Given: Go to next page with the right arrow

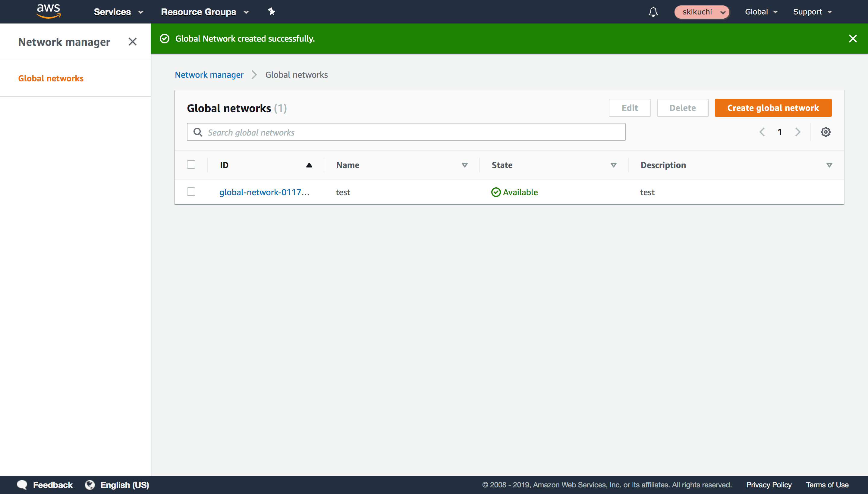Looking at the screenshot, I should tap(798, 132).
